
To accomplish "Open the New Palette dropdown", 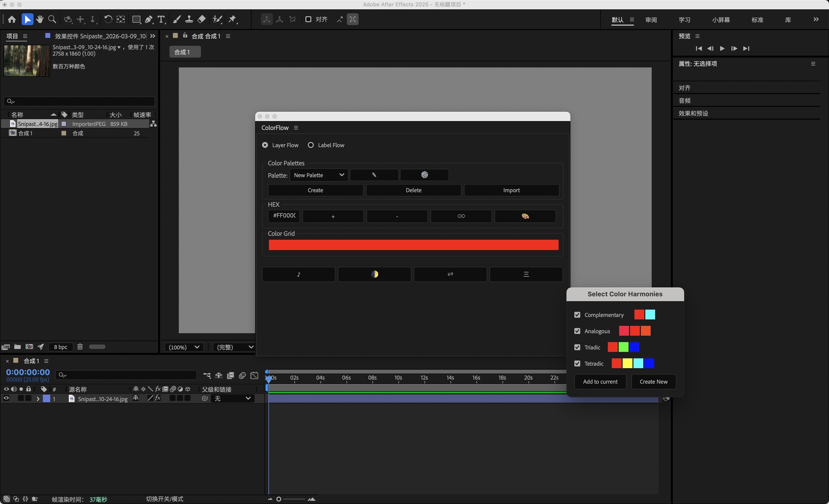I will (319, 175).
